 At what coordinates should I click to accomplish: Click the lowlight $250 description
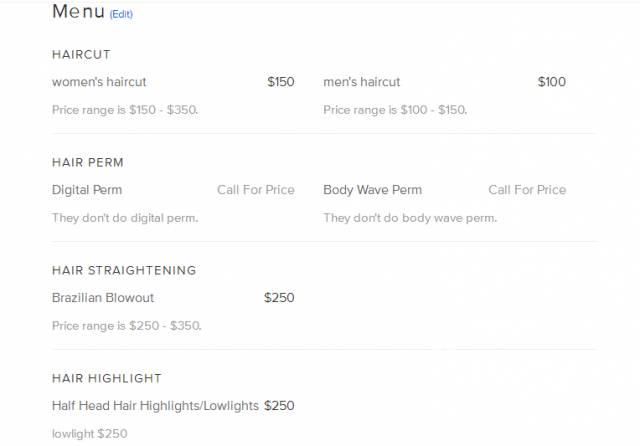click(x=90, y=433)
